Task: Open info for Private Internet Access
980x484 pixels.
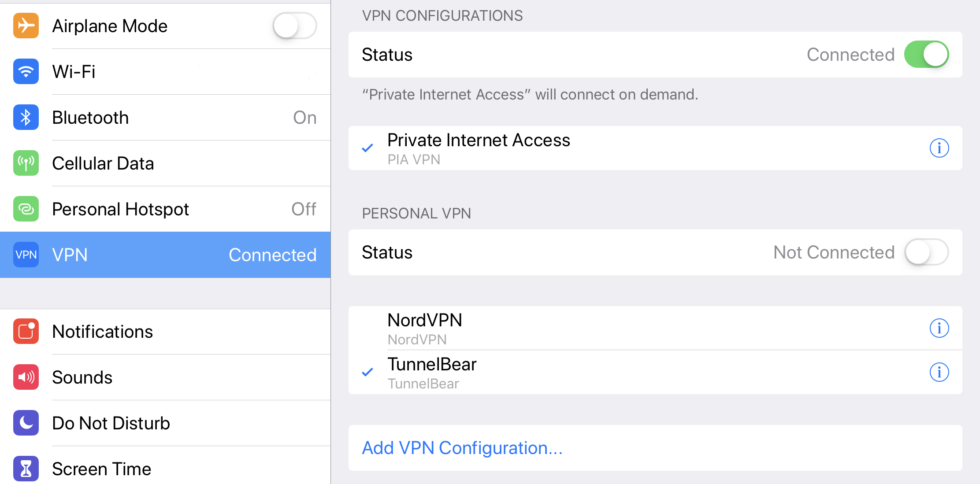Action: pyautogui.click(x=939, y=148)
